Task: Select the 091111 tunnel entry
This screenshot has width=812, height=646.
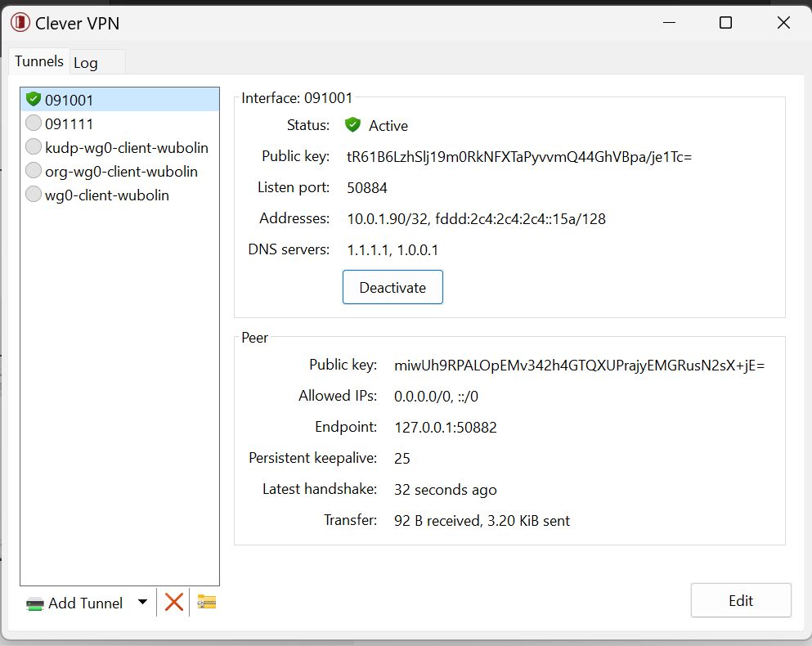Action: (x=70, y=123)
